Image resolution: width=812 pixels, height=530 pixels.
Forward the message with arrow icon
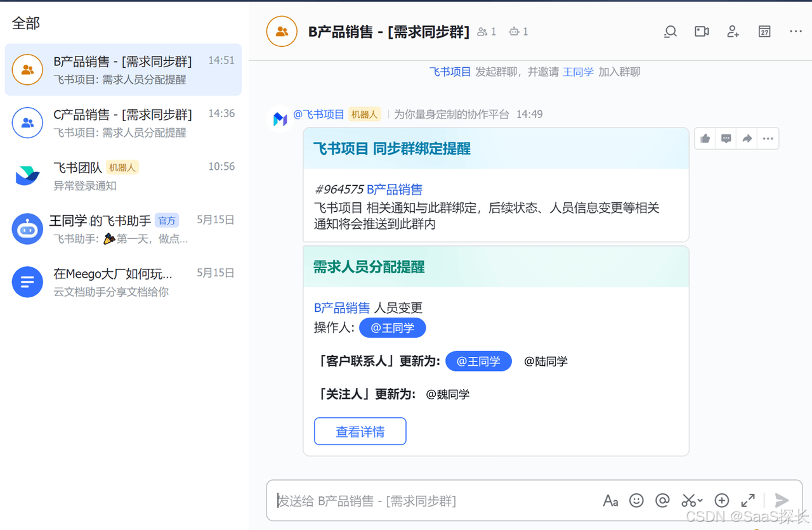pos(747,139)
